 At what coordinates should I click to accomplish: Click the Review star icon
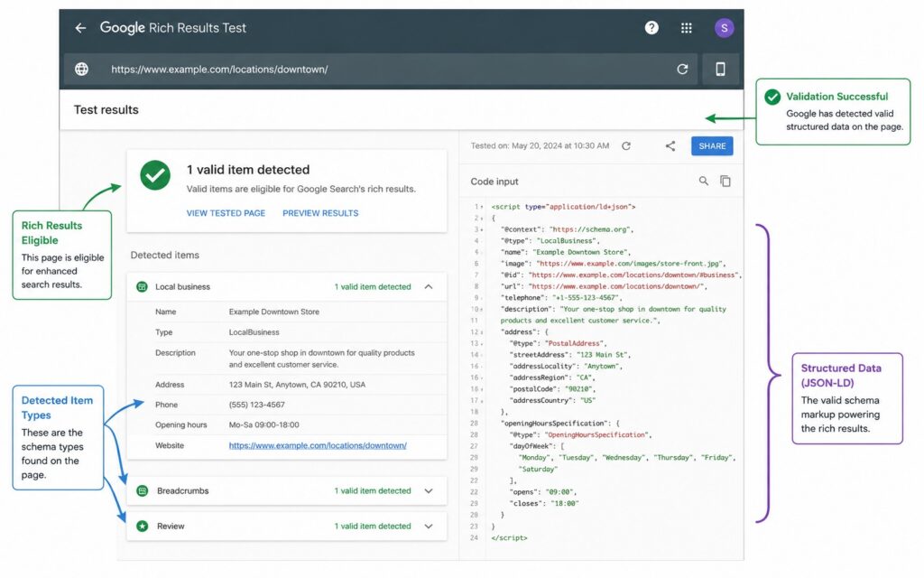(142, 527)
